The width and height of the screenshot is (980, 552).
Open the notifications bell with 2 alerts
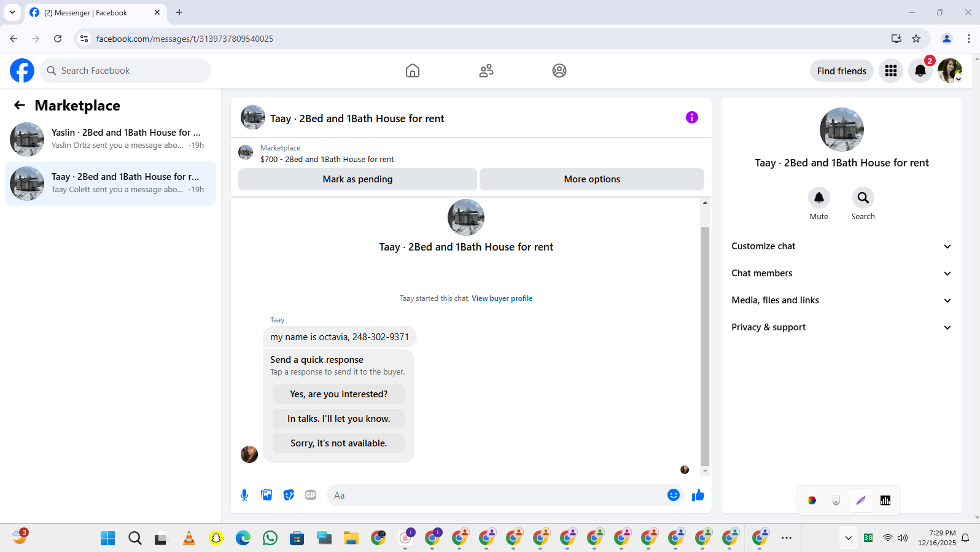click(x=920, y=71)
